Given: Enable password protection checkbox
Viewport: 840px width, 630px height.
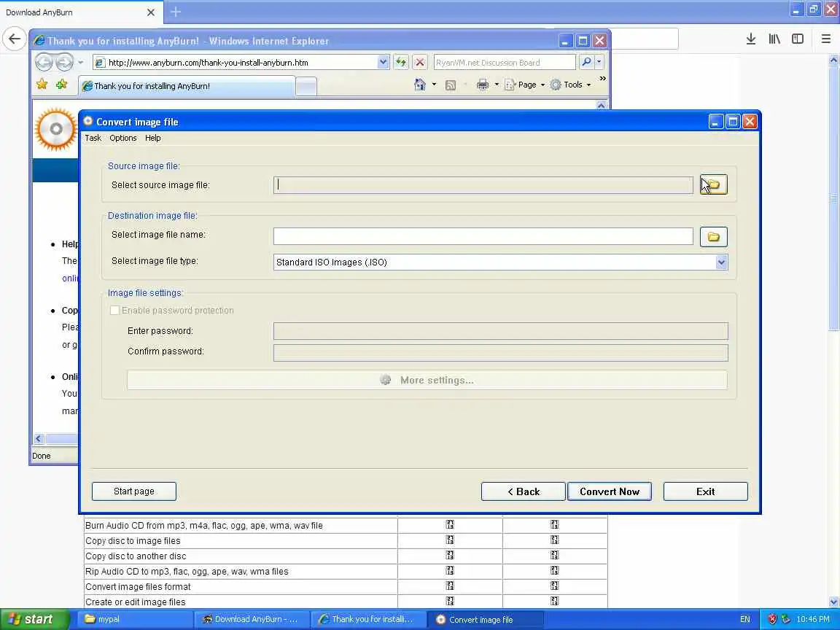Looking at the screenshot, I should tap(114, 310).
